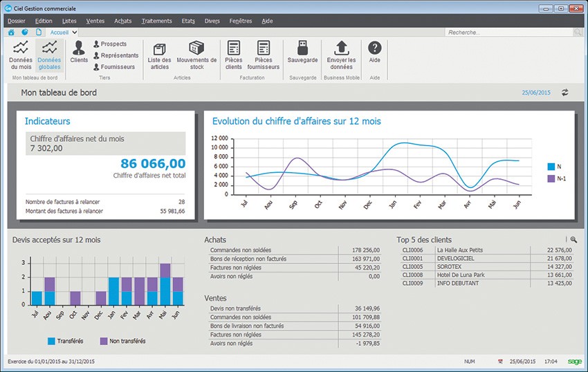
Task: Click the dashboard date 25/06/2015
Action: coord(537,93)
